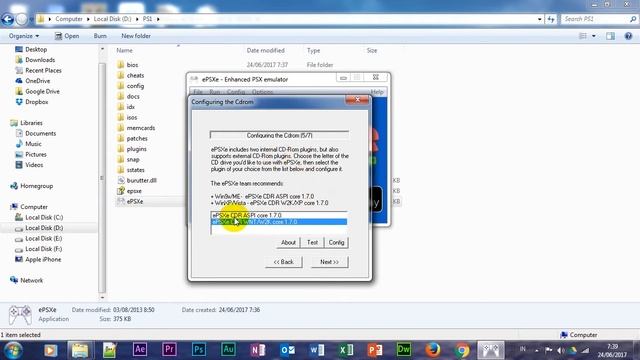Image resolution: width=640 pixels, height=360 pixels.
Task: Click Explorer back navigation arrow
Action: (7, 19)
